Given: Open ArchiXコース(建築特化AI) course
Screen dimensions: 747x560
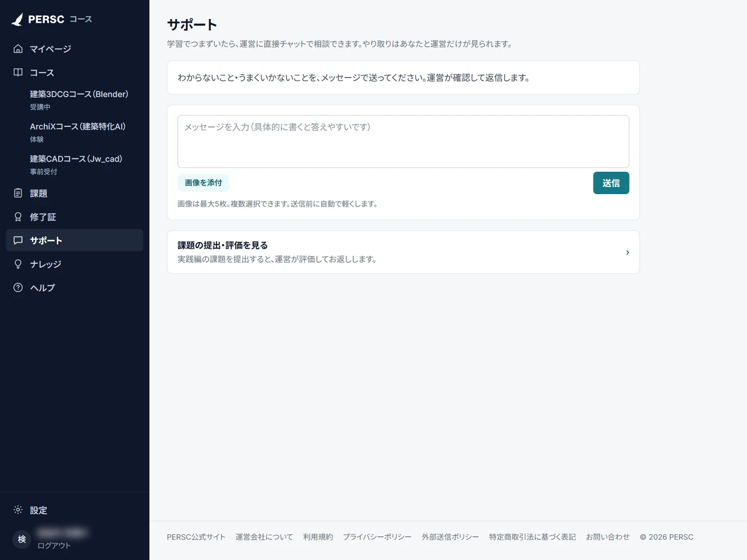Looking at the screenshot, I should tap(78, 126).
